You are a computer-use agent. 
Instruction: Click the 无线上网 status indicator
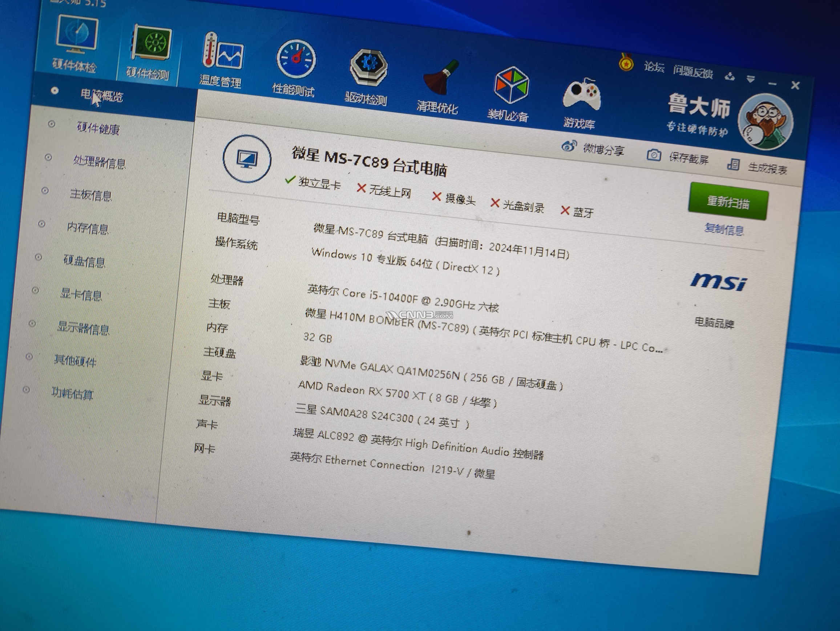384,190
